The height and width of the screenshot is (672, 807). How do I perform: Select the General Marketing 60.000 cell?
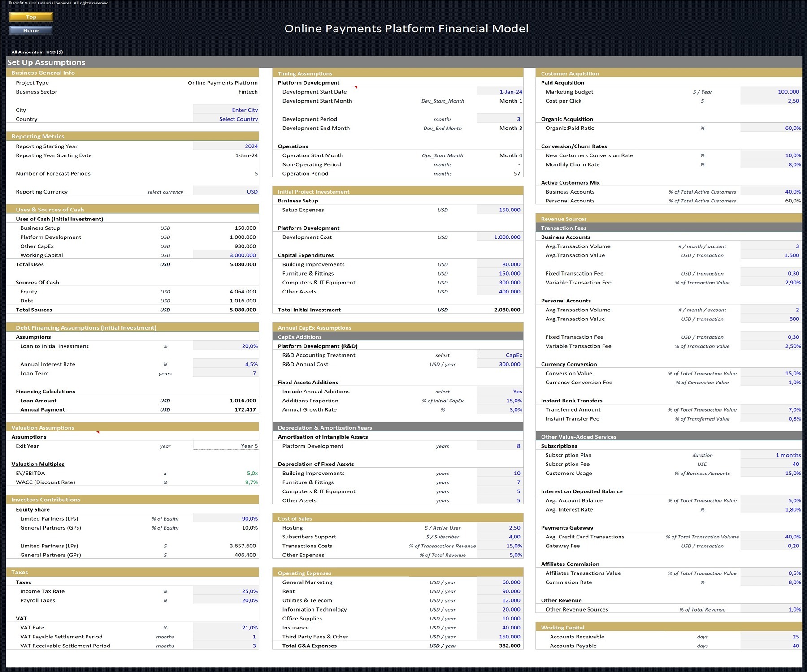pos(500,582)
